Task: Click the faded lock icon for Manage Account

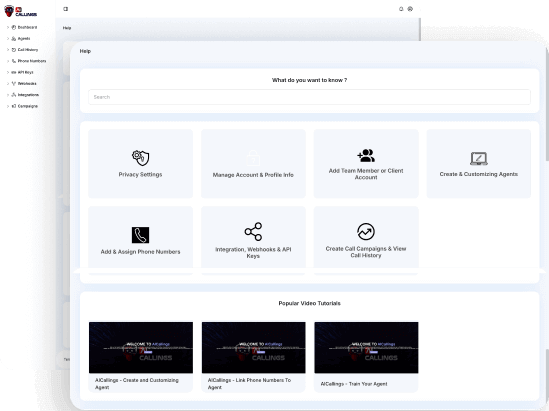Action: [x=253, y=158]
